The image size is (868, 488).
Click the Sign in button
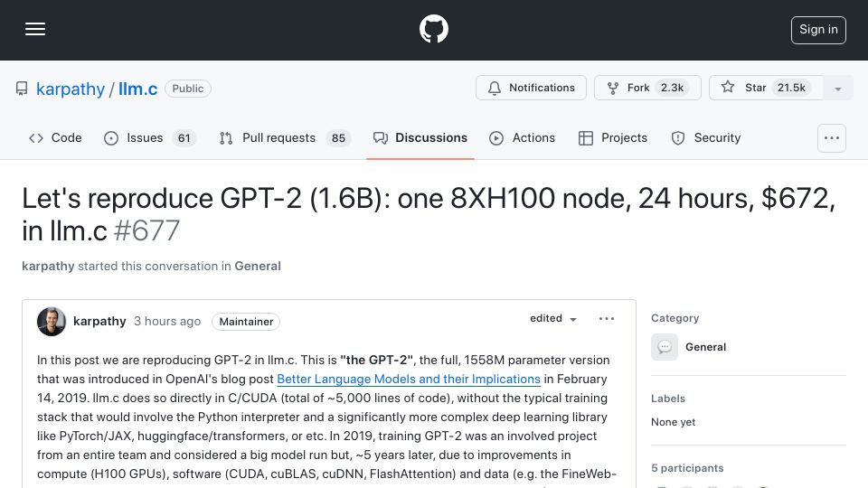click(x=818, y=30)
